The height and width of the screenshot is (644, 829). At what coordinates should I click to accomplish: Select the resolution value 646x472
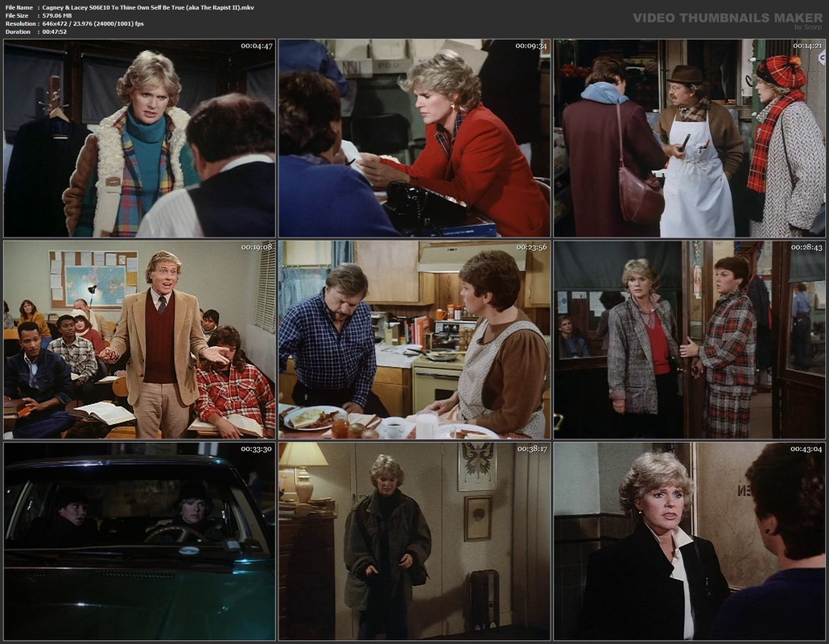click(x=56, y=24)
